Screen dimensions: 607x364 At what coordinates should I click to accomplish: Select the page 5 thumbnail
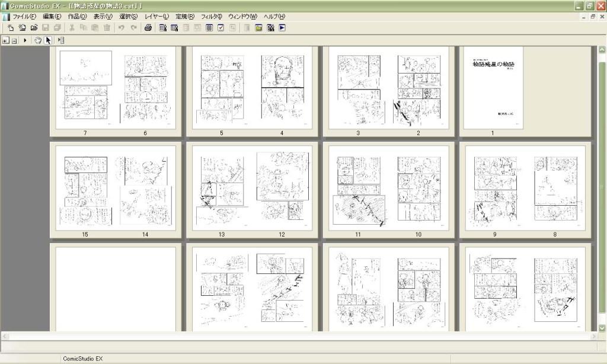[222, 88]
